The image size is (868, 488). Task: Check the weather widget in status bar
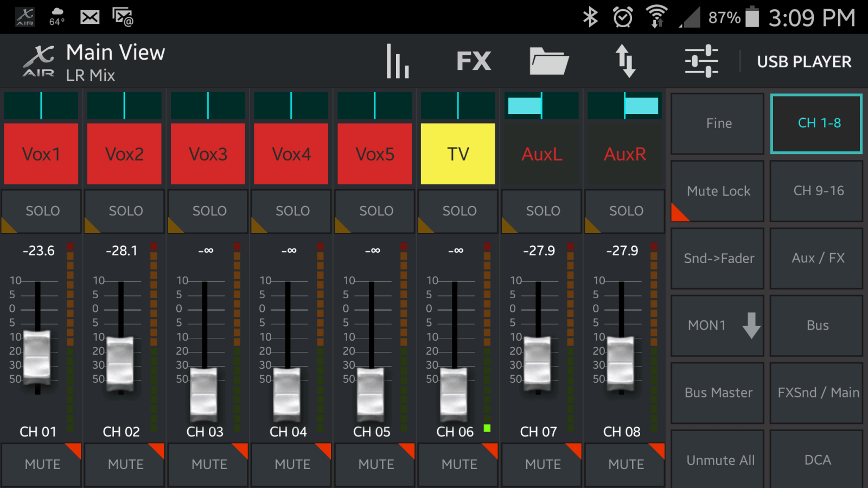(x=56, y=15)
